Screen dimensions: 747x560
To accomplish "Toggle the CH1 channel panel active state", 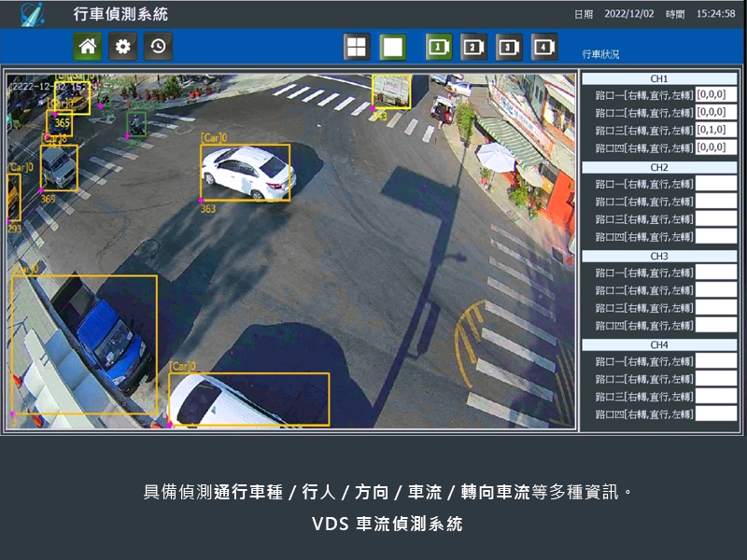I will (x=659, y=79).
